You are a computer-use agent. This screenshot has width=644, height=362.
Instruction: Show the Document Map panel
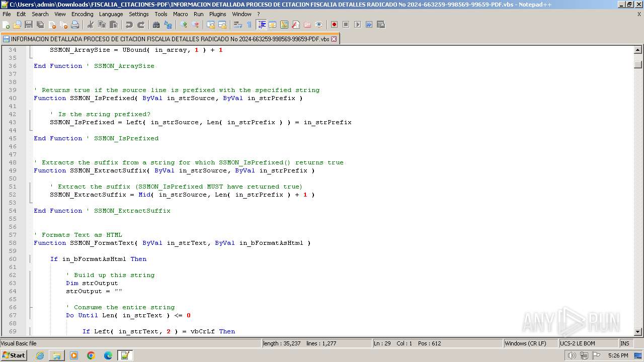[284, 25]
